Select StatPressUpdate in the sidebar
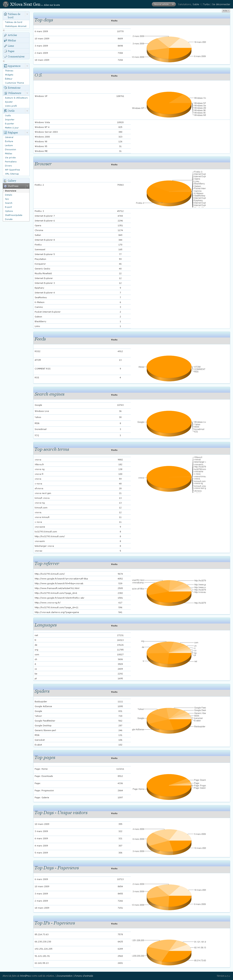The image size is (233, 980). 13,215
